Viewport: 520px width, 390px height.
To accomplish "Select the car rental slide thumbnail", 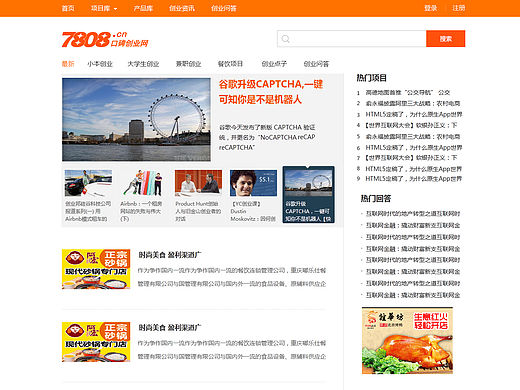I will pos(88,183).
